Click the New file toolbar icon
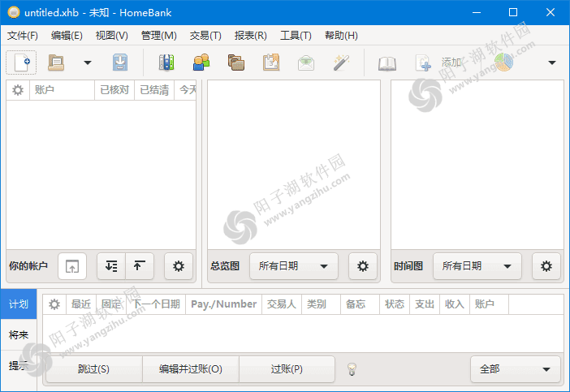The image size is (570, 392). 21,62
